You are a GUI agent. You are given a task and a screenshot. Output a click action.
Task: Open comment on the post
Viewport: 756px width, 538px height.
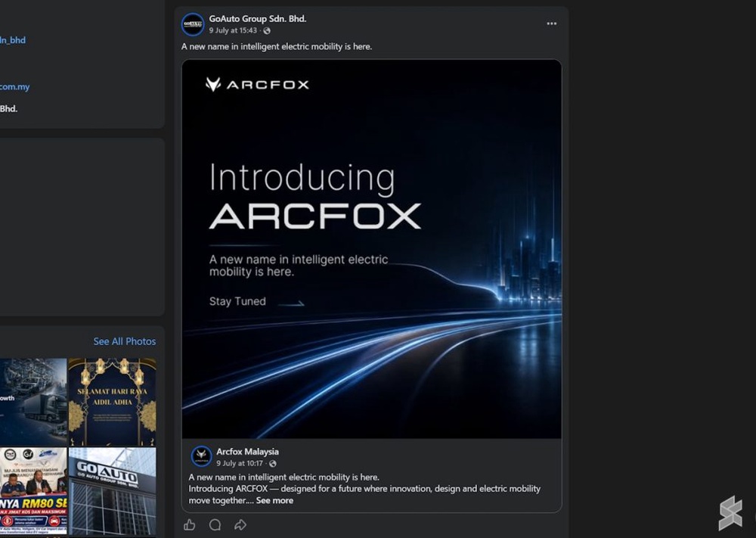(215, 524)
